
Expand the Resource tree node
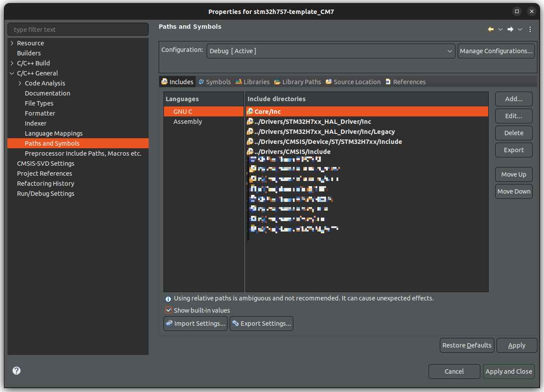(x=12, y=43)
